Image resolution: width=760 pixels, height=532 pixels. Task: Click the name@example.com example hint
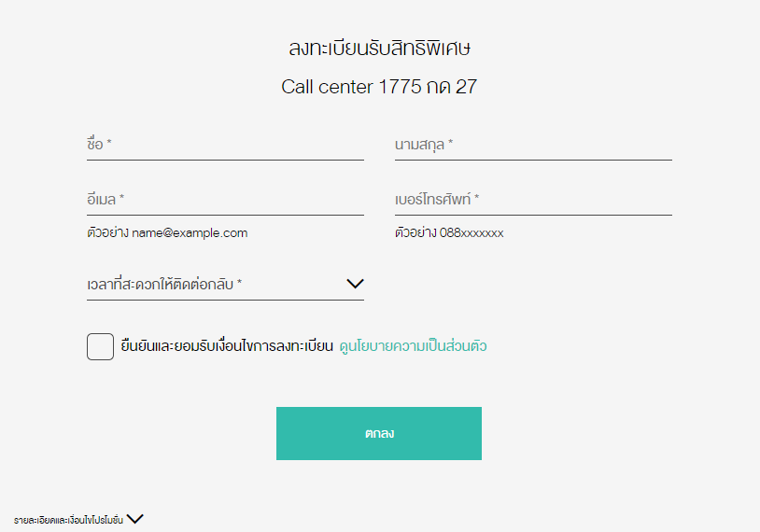[190, 233]
